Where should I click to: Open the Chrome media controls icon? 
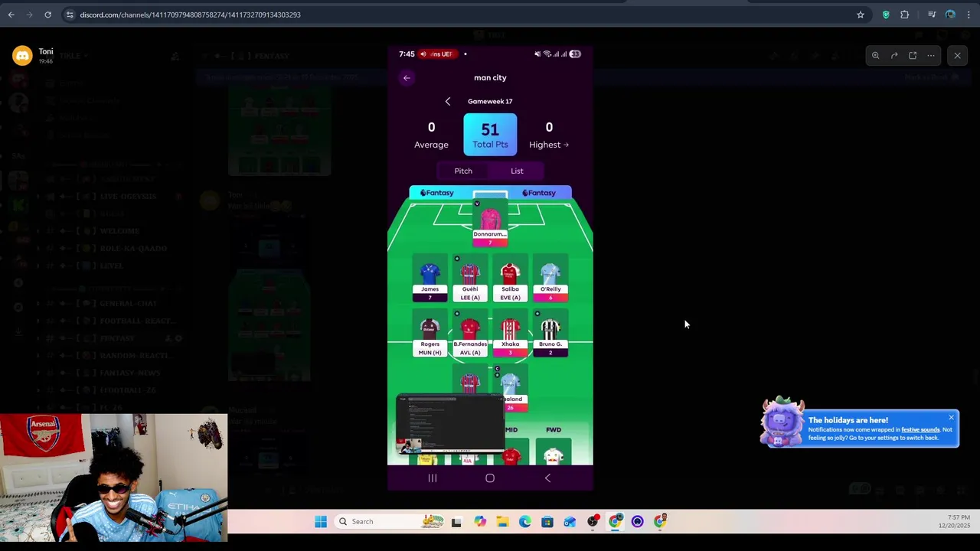[x=932, y=15]
